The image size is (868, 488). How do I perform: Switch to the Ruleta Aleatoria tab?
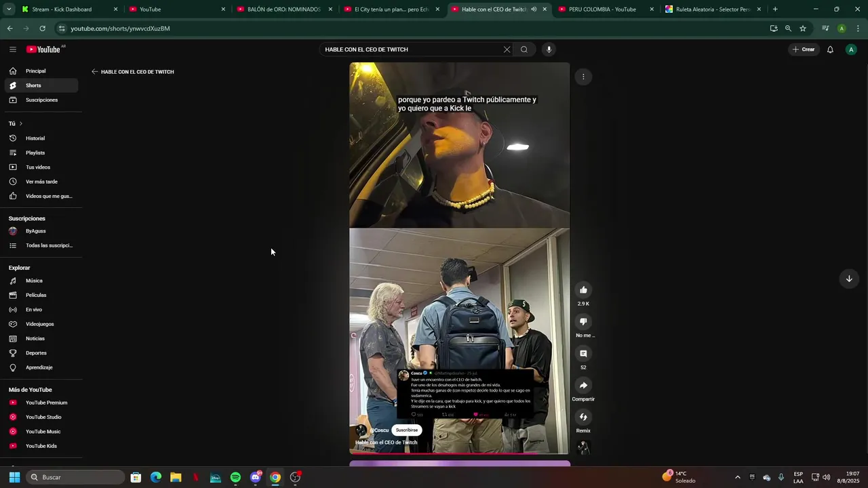[x=712, y=9]
